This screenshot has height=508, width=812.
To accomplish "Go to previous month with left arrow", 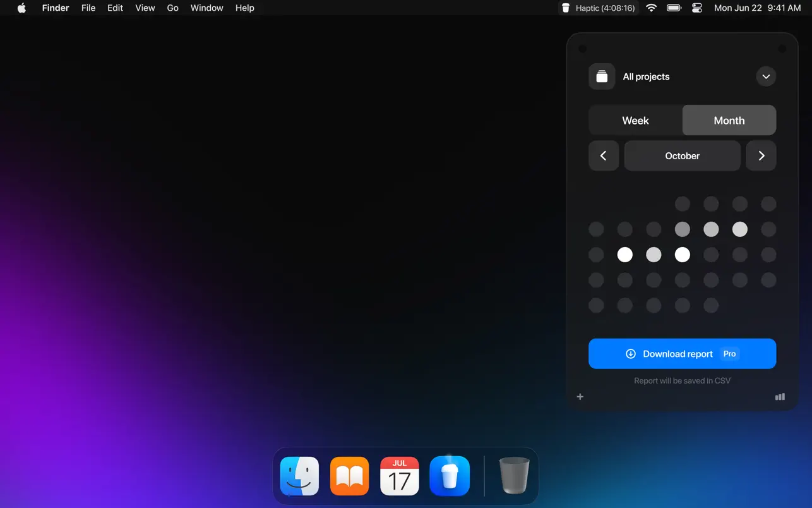I will pos(604,156).
